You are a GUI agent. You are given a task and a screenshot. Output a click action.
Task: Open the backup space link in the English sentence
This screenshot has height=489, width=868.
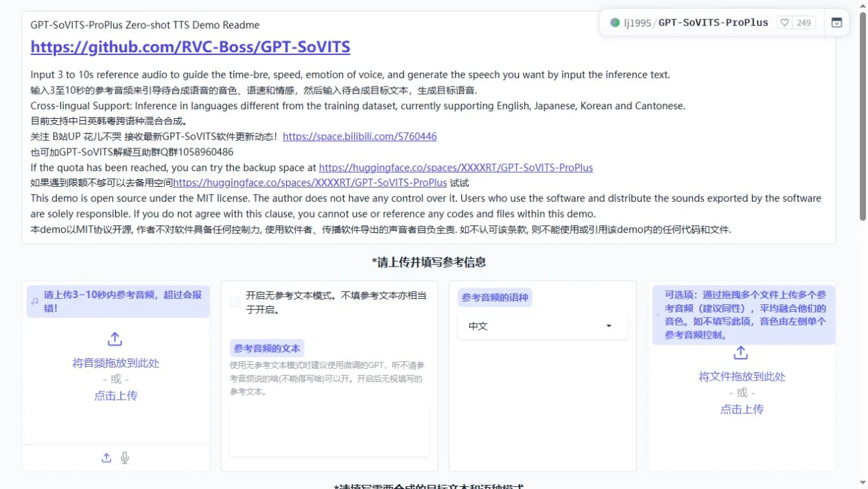(456, 168)
